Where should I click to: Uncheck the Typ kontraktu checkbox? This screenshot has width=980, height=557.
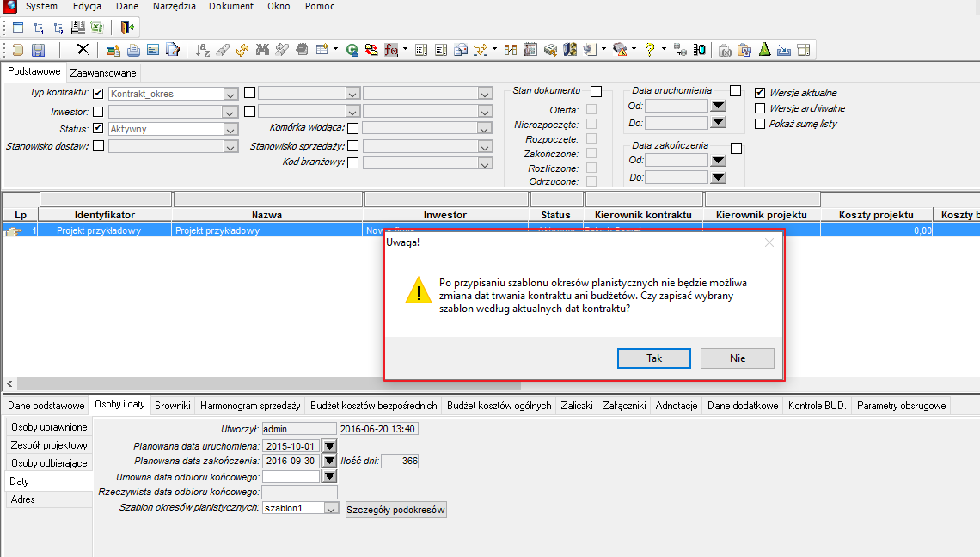click(x=98, y=93)
